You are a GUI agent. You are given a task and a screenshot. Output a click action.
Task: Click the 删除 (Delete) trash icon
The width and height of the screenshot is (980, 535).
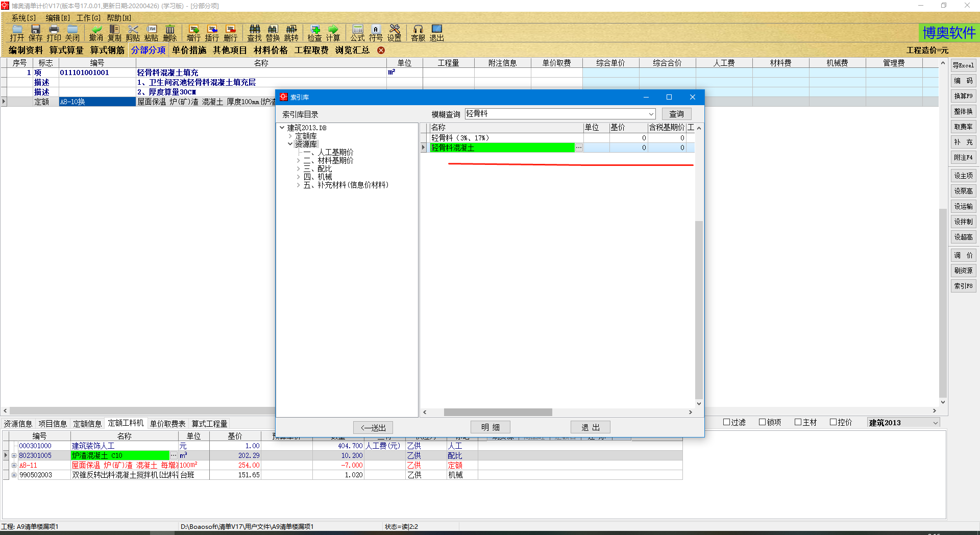tap(170, 33)
